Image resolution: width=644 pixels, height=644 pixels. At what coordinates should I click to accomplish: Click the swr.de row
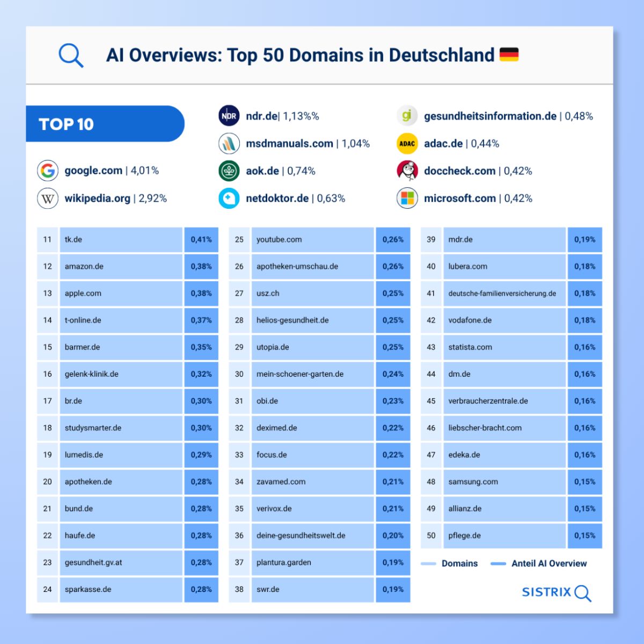coord(319,589)
